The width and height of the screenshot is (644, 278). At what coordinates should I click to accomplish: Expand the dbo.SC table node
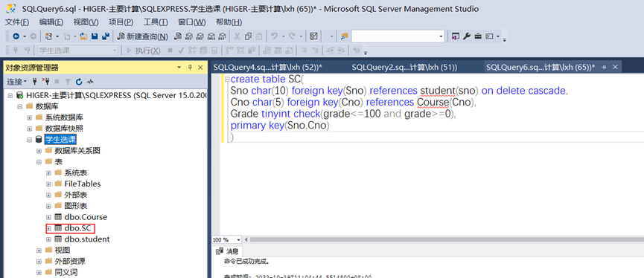click(49, 228)
